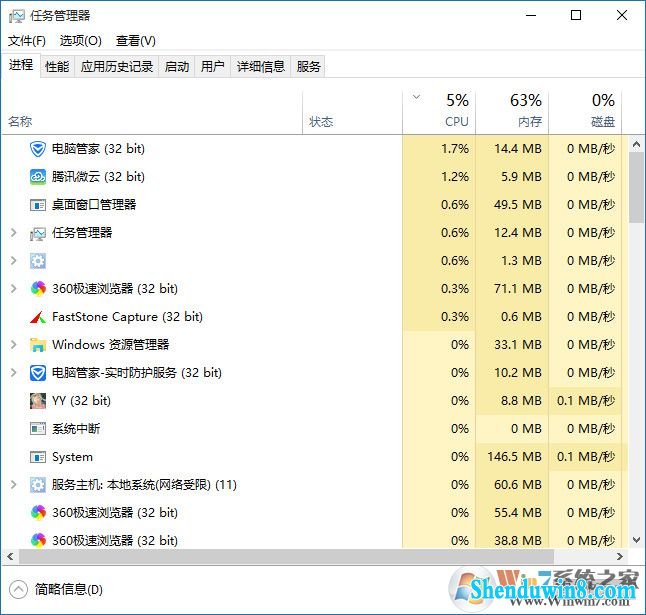Click the horizontal scrollbar thumb
Image resolution: width=646 pixels, height=615 pixels.
[286, 557]
